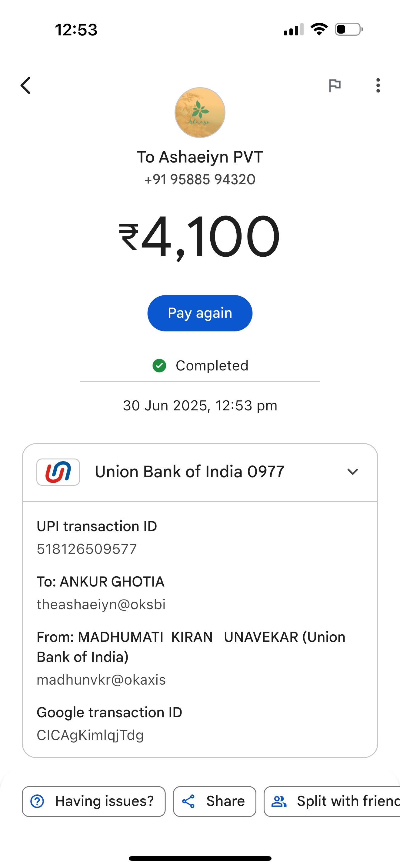
Task: Expand the Union Bank of India details chevron
Action: coord(352,472)
